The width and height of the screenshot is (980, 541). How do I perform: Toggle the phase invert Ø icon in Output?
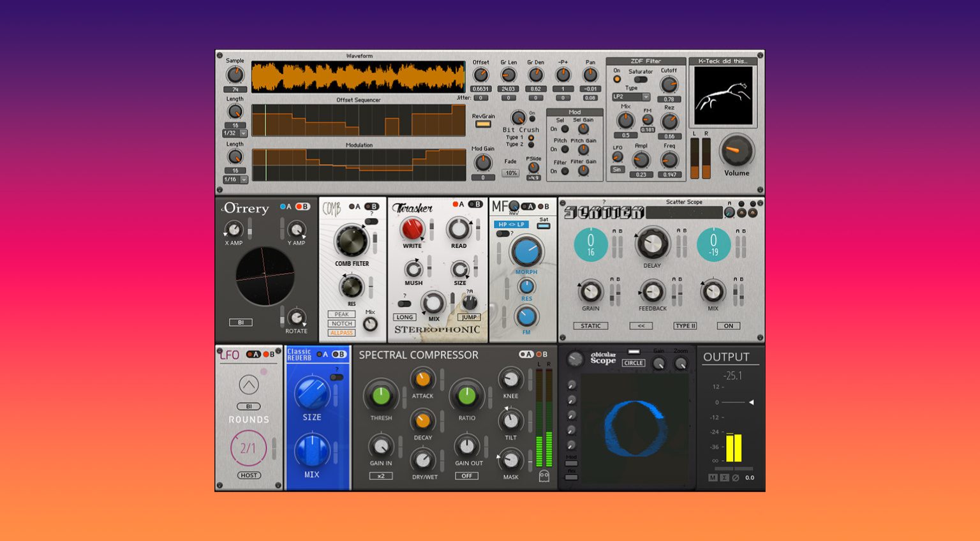(x=736, y=477)
